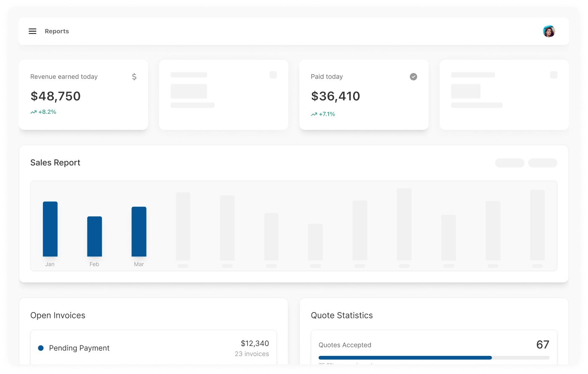Click the user profile avatar
Screen dimensions: 588x374
pos(548,31)
